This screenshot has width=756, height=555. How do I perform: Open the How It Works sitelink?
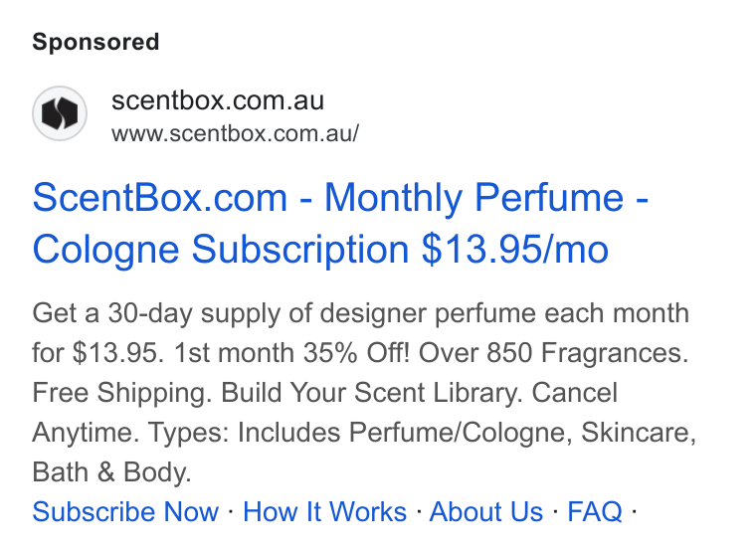(x=324, y=511)
